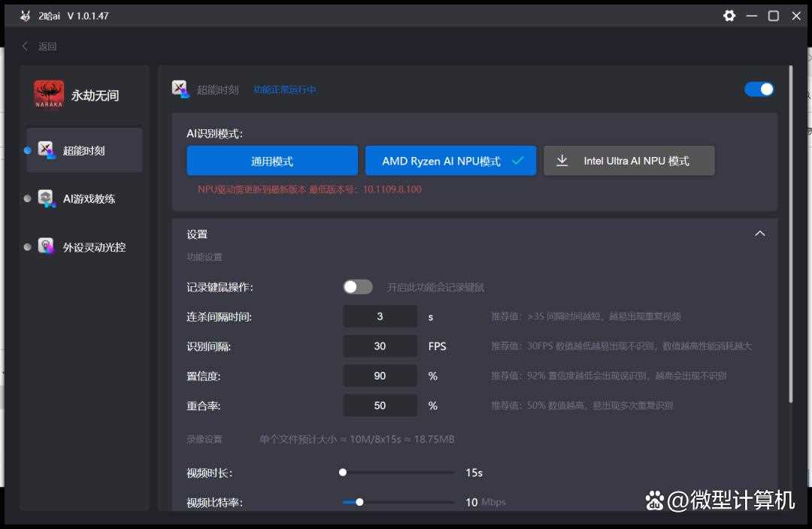Screen dimensions: 812x529
Task: Open the AI游戏教练 tab
Action: [x=89, y=198]
